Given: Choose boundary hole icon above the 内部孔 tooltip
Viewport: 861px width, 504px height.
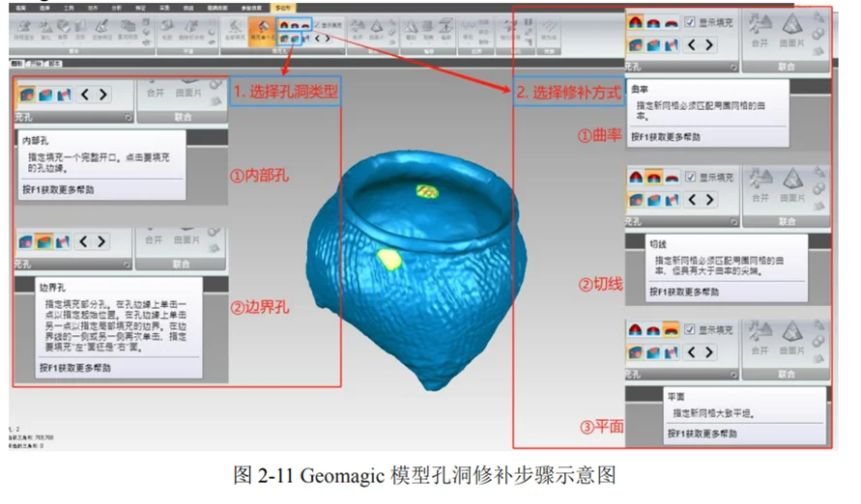Looking at the screenshot, I should [45, 95].
